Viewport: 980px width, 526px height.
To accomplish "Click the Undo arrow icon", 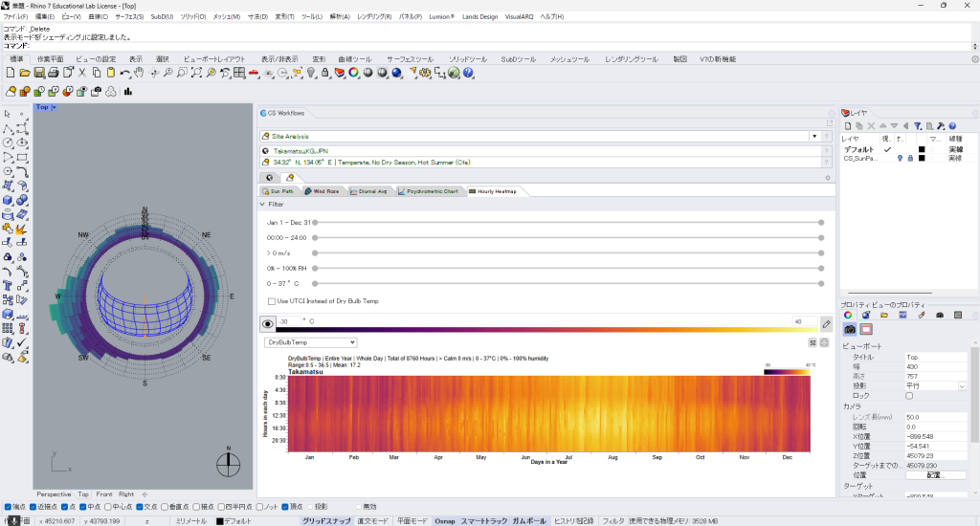I will point(124,73).
